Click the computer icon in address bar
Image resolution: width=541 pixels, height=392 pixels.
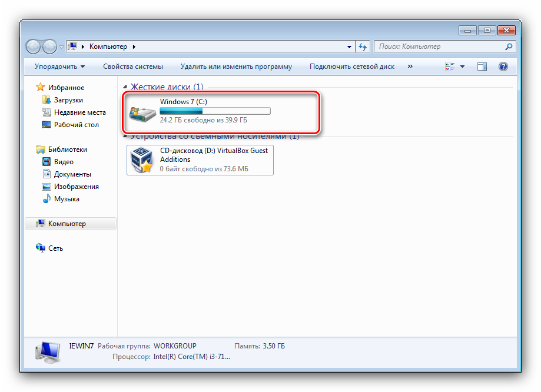click(x=72, y=46)
